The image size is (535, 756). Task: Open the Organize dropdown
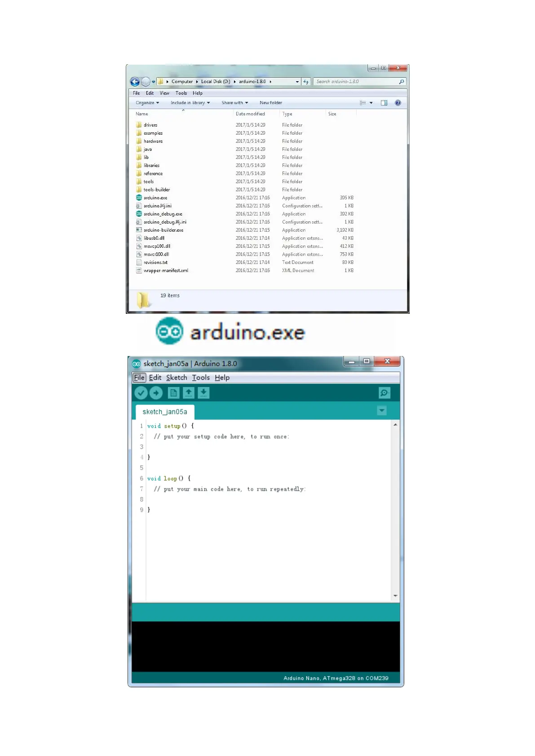147,103
